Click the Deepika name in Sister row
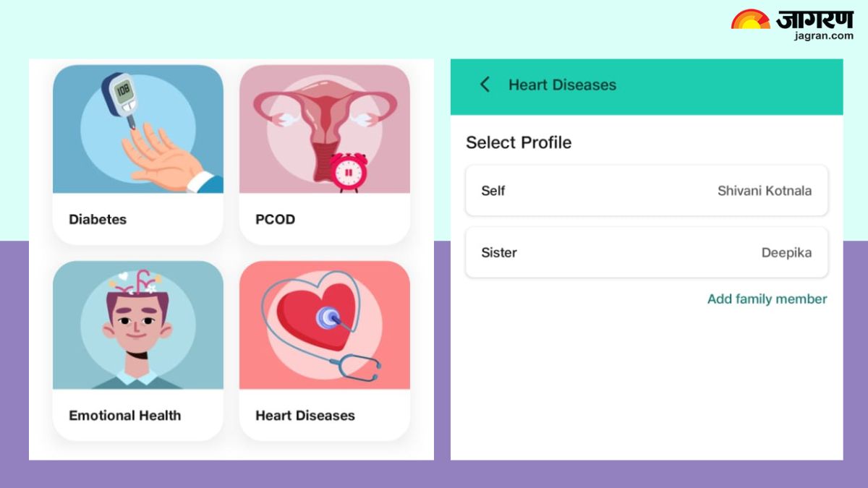 [786, 253]
